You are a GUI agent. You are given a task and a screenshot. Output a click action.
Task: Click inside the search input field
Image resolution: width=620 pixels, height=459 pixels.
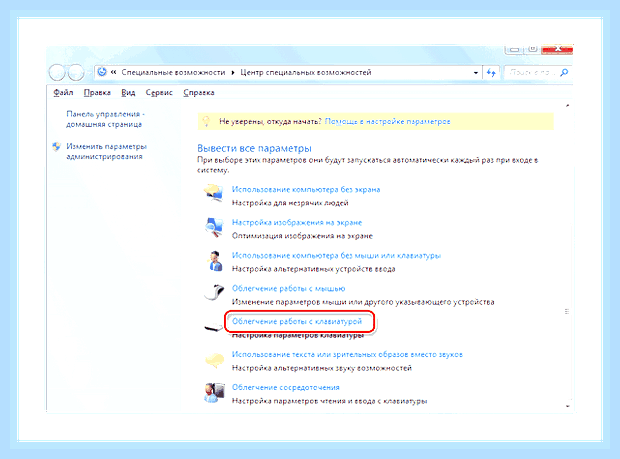coord(532,72)
